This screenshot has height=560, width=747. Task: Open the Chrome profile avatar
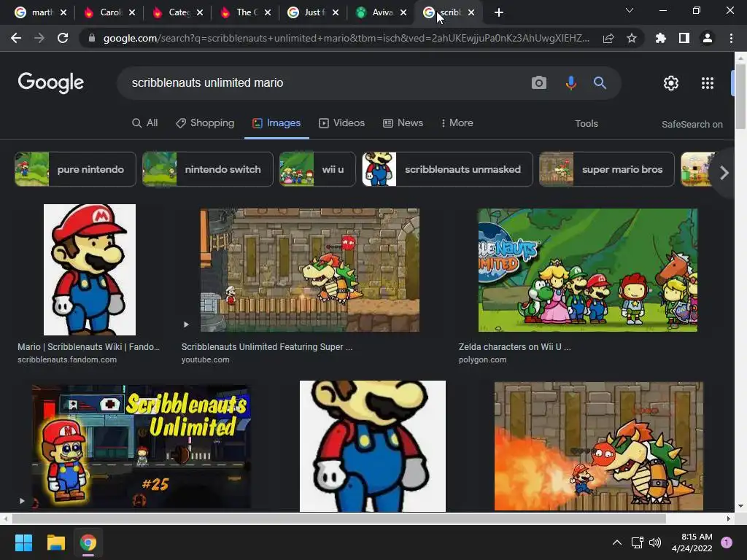[x=708, y=38]
